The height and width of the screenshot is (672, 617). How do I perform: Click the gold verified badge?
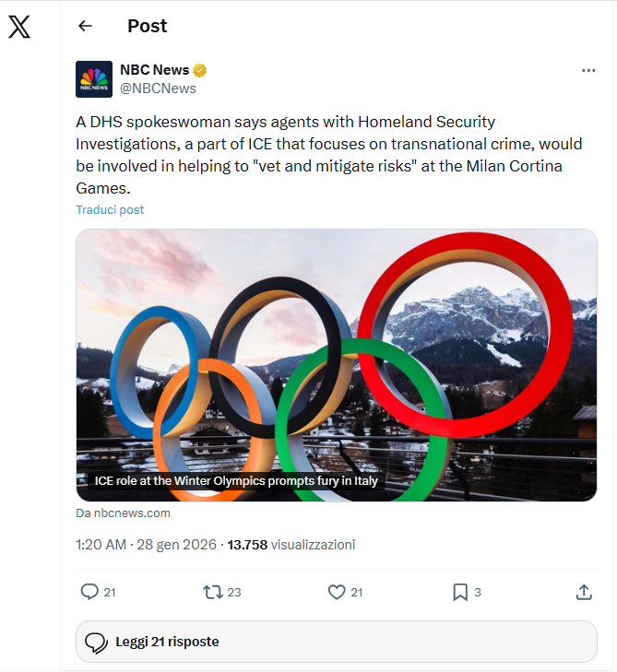200,70
